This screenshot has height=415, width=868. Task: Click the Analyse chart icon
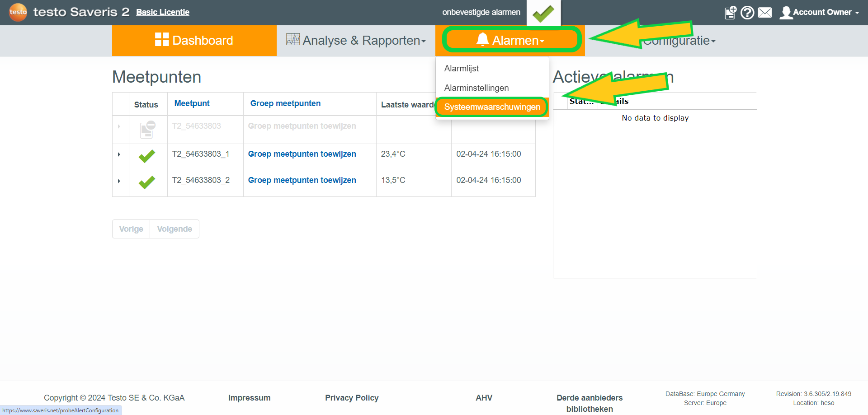(x=293, y=39)
